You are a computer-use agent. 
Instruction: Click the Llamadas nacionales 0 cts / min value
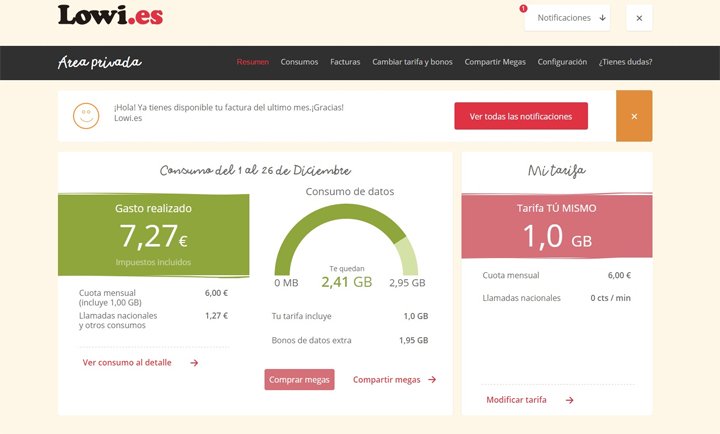pyautogui.click(x=610, y=298)
